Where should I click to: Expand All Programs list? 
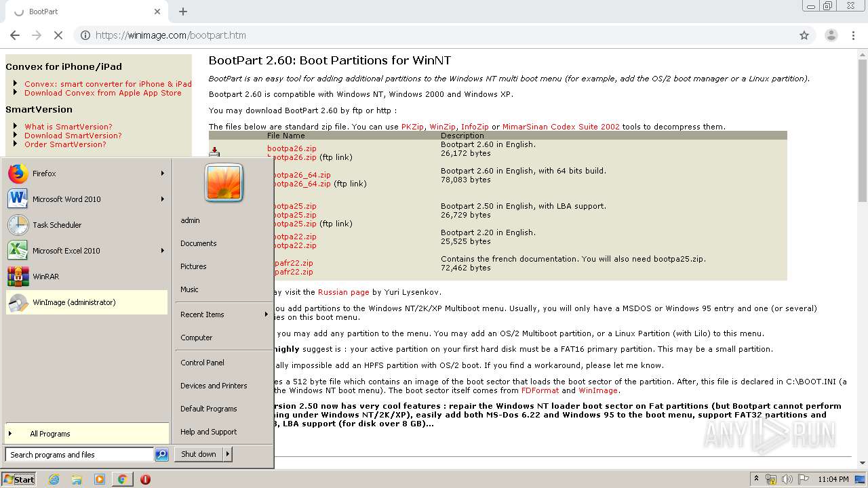[x=86, y=434]
